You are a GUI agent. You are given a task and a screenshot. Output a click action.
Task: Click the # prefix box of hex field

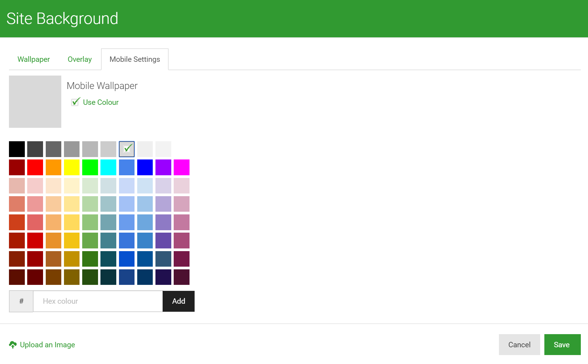pyautogui.click(x=21, y=301)
